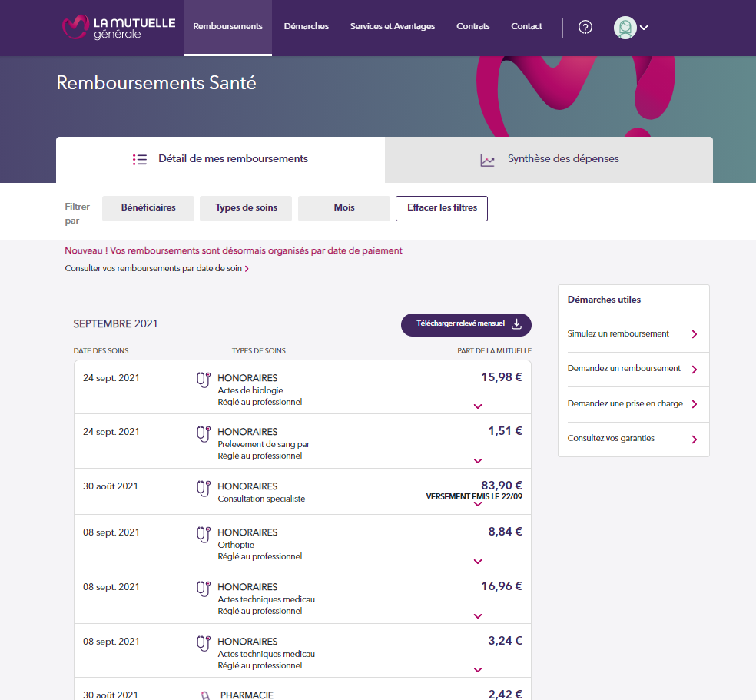Screen dimensions: 756x700
Task: Expand the Orthoptie remboursement details
Action: point(477,561)
